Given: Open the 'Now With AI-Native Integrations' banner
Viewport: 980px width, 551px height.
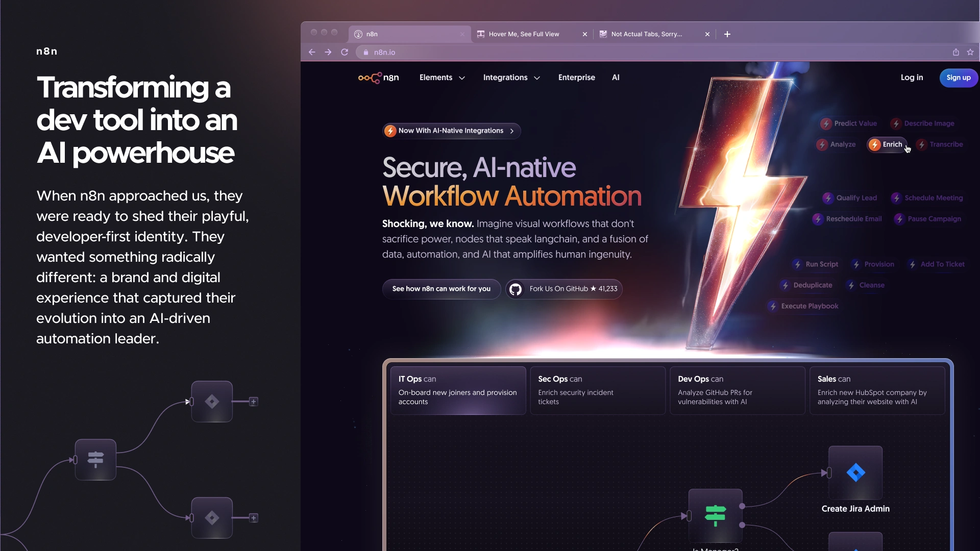Looking at the screenshot, I should (x=452, y=131).
